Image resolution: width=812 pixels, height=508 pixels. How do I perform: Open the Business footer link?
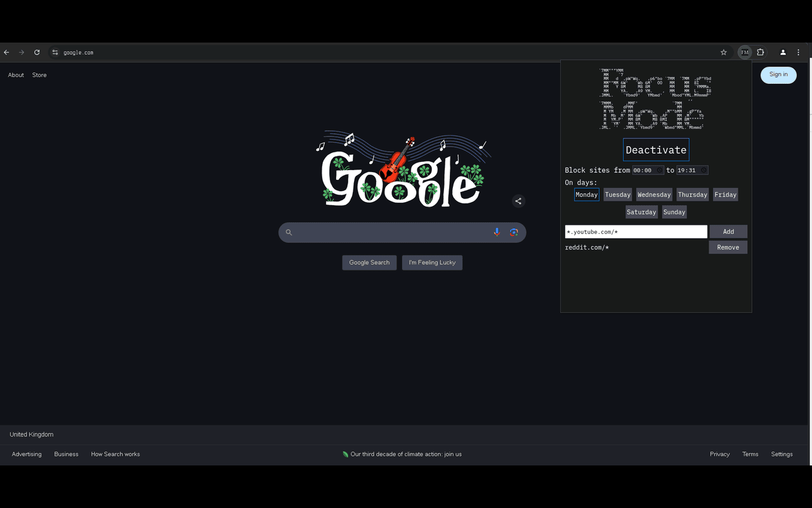tap(66, 454)
